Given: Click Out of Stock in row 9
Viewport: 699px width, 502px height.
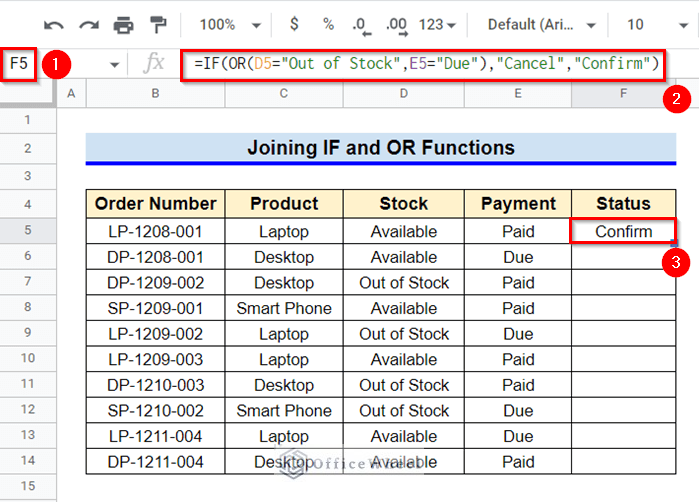Looking at the screenshot, I should click(403, 334).
